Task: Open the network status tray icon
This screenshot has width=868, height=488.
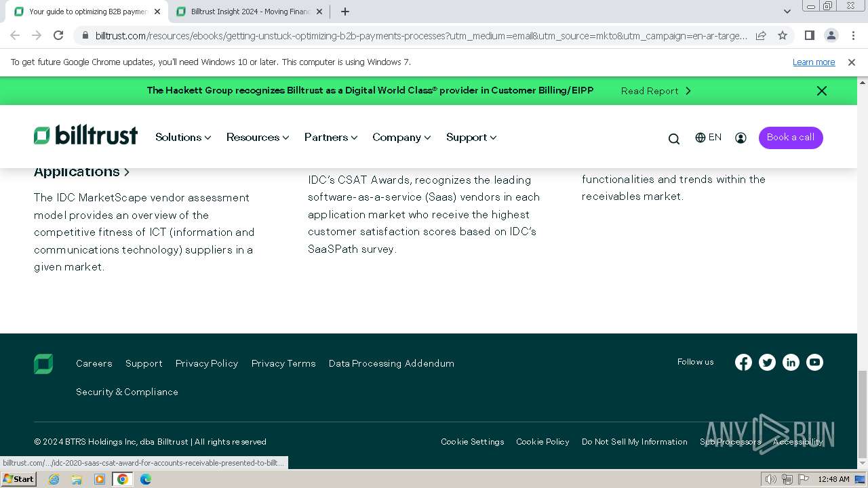Action: (x=787, y=479)
